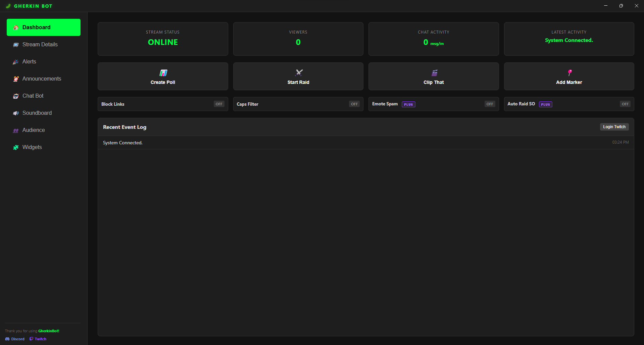
Task: Click the Start Raid swords icon
Action: pyautogui.click(x=298, y=72)
